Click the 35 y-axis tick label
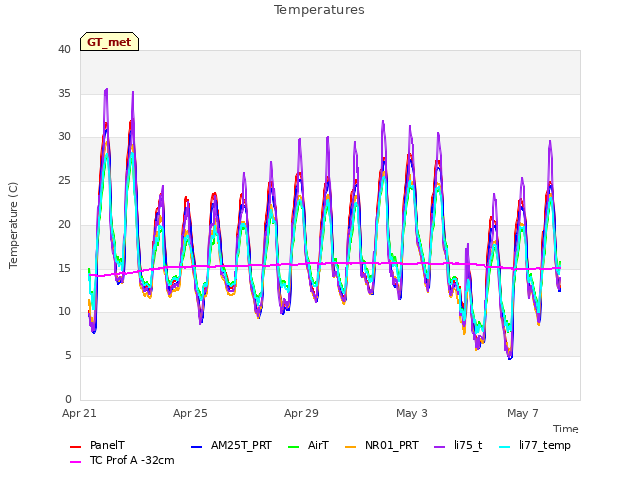Viewport: 640px width, 480px height. [64, 93]
